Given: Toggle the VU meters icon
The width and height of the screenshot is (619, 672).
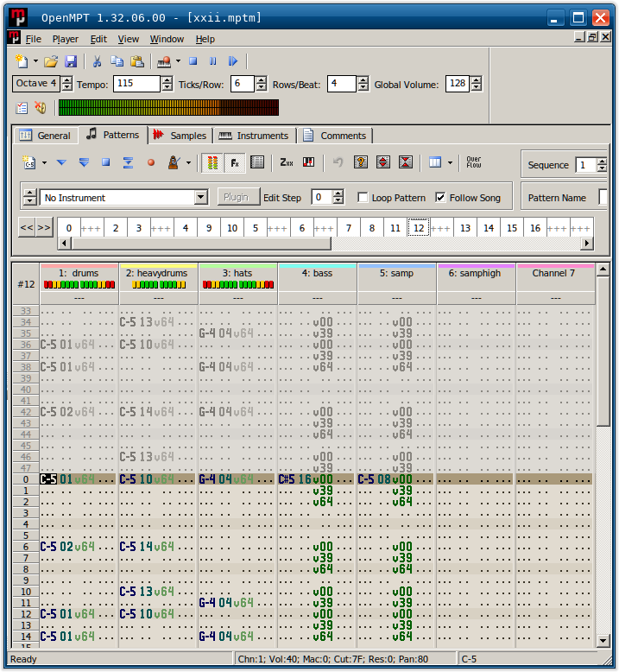Looking at the screenshot, I should [x=211, y=162].
